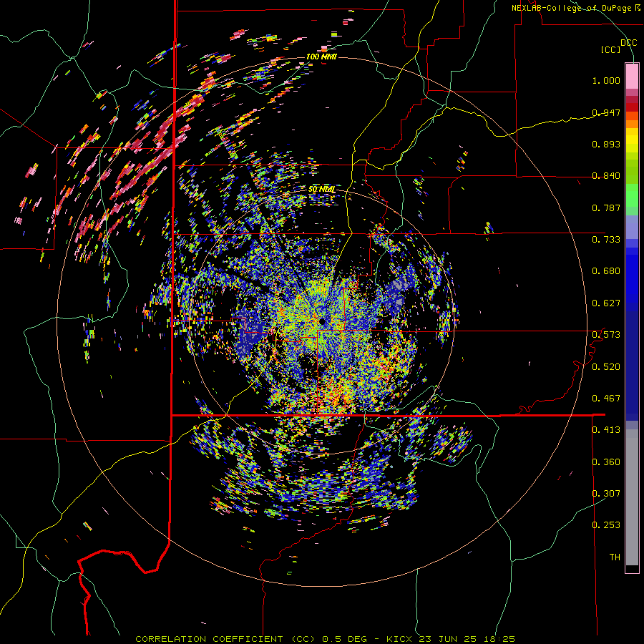
Task: Click the 0.787 scale value
Action: (x=606, y=208)
